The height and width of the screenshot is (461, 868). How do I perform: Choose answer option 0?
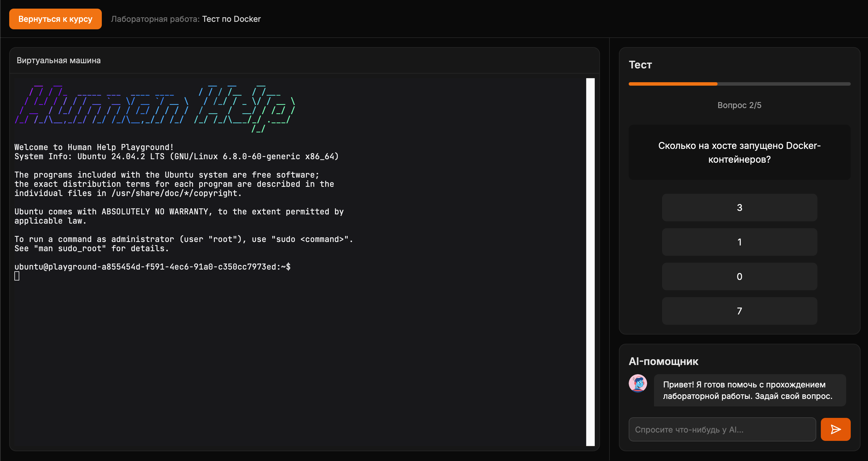click(x=739, y=276)
